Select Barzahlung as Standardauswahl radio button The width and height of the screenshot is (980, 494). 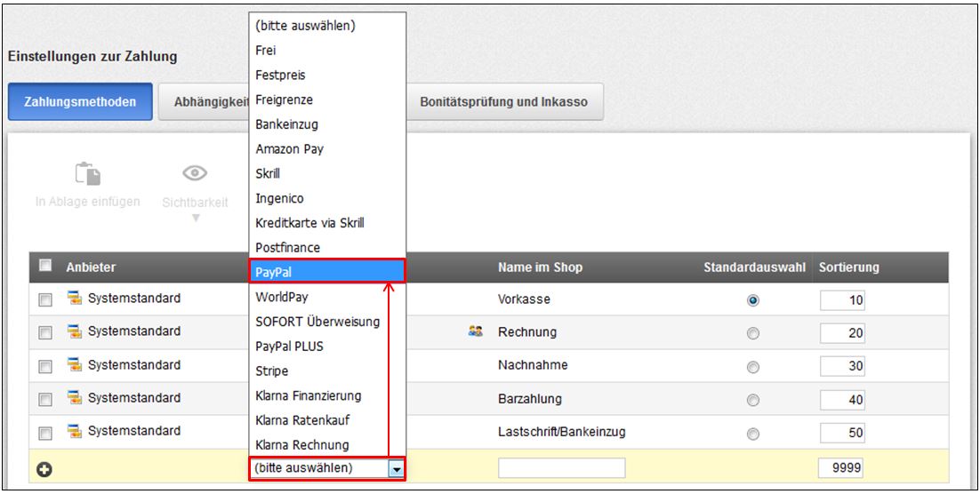(x=753, y=400)
